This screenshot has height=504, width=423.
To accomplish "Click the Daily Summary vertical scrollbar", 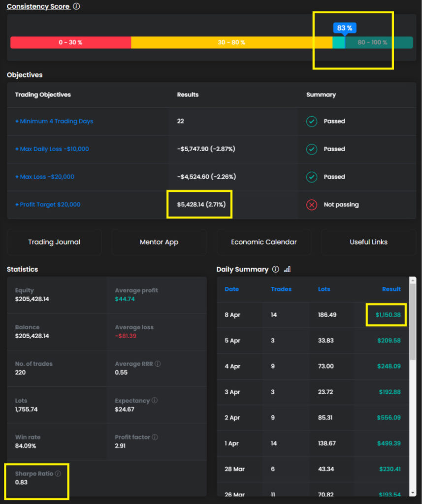I will [x=412, y=320].
